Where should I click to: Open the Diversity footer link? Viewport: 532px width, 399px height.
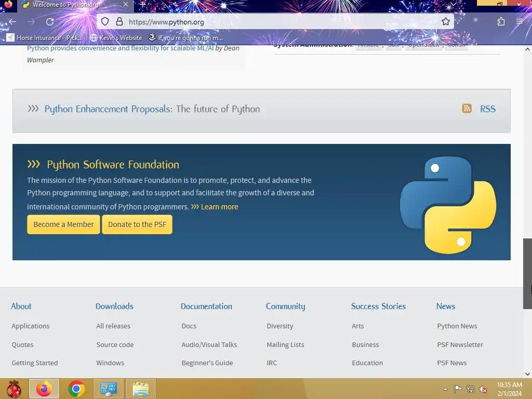pyautogui.click(x=280, y=326)
